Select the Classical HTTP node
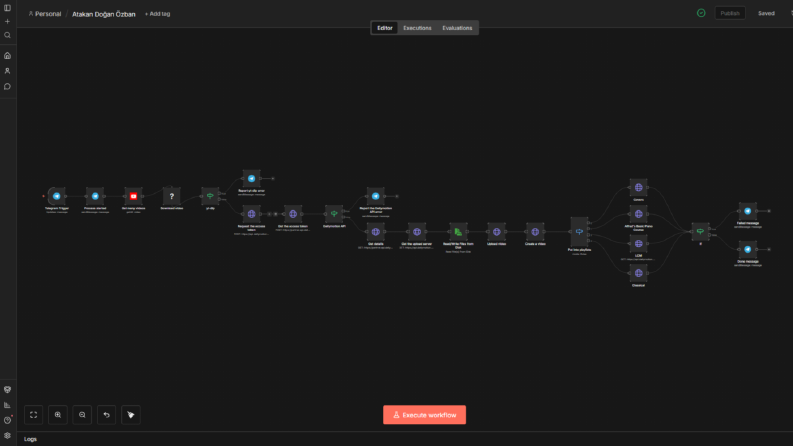 pyautogui.click(x=639, y=273)
